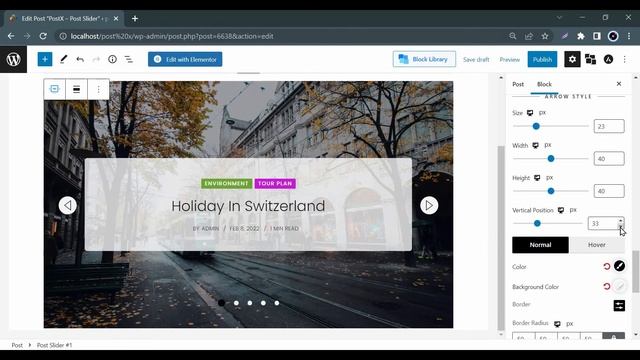Image resolution: width=640 pixels, height=360 pixels.
Task: Switch responsive device for Vertical Position
Action: pos(561,210)
